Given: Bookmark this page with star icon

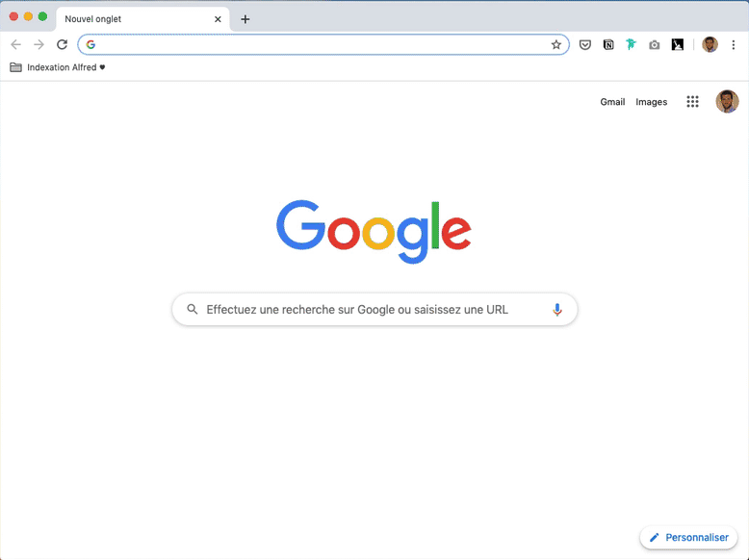Looking at the screenshot, I should pyautogui.click(x=556, y=45).
